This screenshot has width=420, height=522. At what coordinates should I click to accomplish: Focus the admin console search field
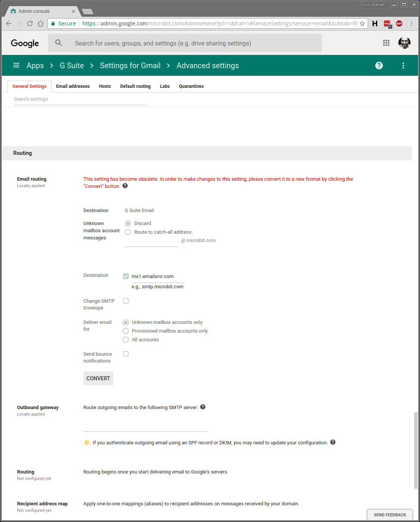click(x=185, y=43)
